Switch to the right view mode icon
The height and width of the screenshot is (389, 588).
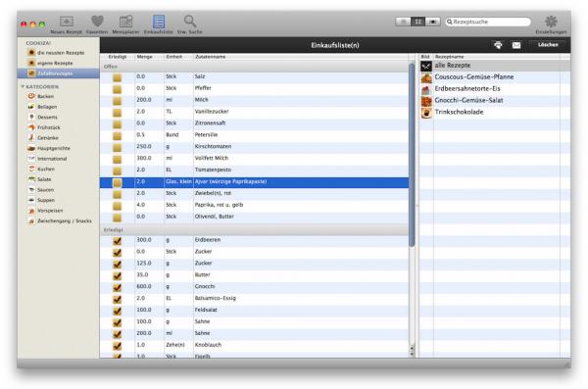432,22
